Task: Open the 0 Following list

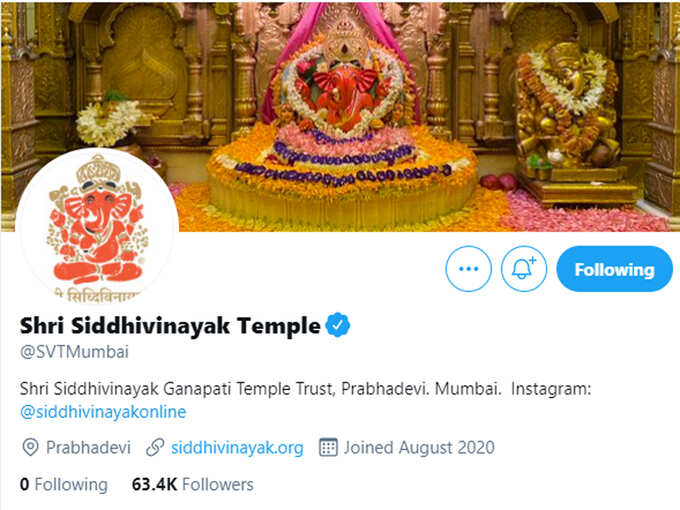Action: [x=64, y=484]
